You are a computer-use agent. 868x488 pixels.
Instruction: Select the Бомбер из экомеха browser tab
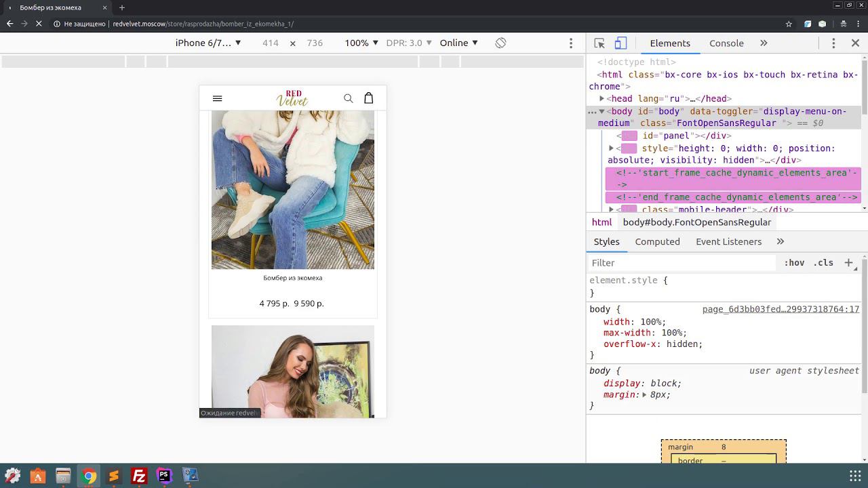tap(54, 7)
